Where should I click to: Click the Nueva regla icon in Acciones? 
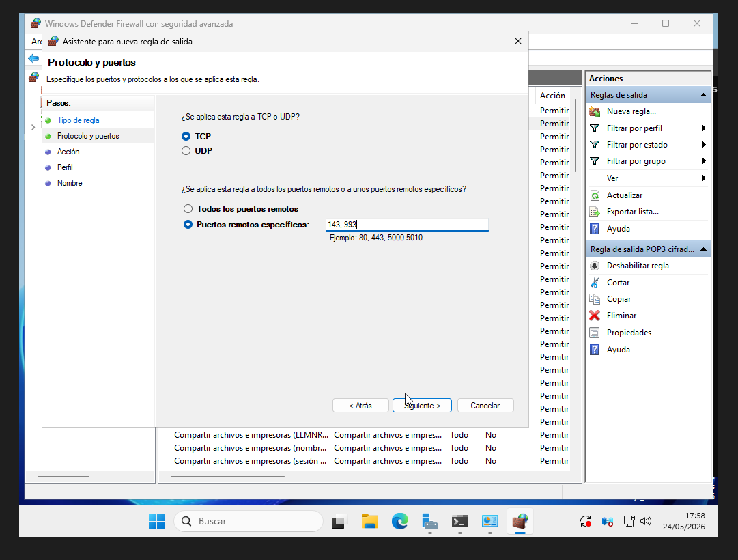[595, 111]
